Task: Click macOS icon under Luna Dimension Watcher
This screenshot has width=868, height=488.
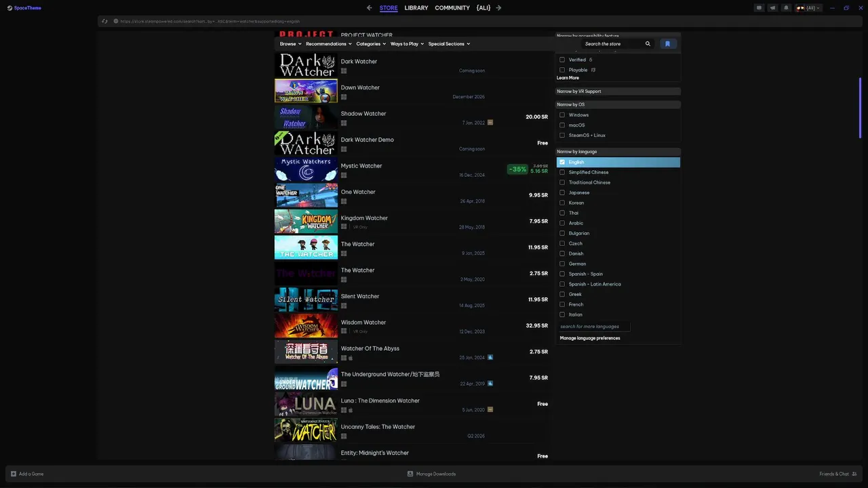Action: click(x=351, y=410)
